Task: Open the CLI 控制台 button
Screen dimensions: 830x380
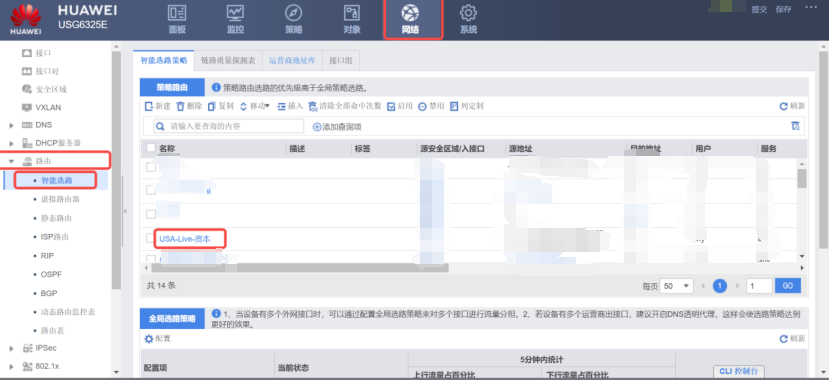Action: point(739,372)
